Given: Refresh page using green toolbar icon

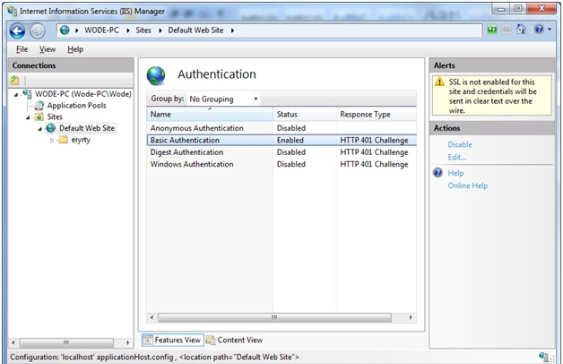Looking at the screenshot, I should pos(492,29).
